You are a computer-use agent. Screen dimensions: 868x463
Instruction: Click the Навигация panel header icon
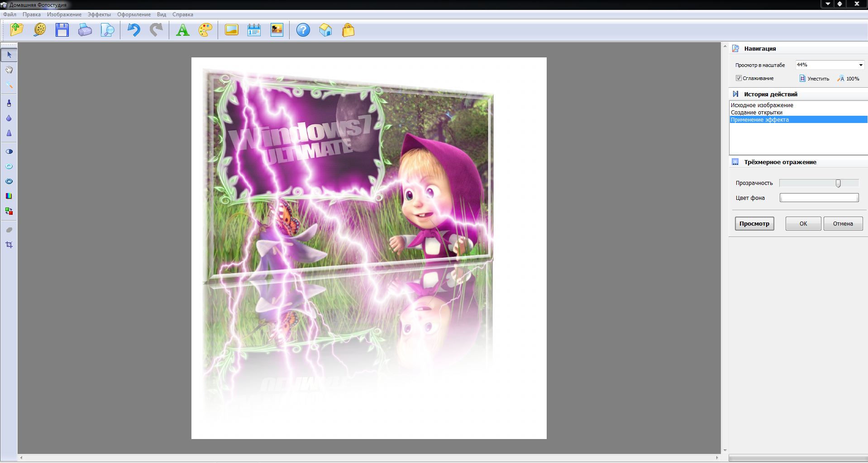point(735,48)
